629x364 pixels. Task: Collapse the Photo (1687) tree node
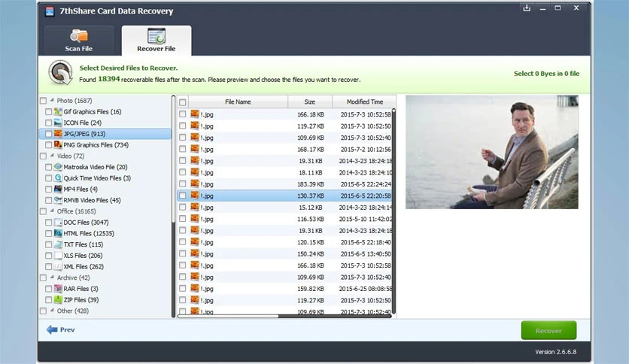coord(52,100)
